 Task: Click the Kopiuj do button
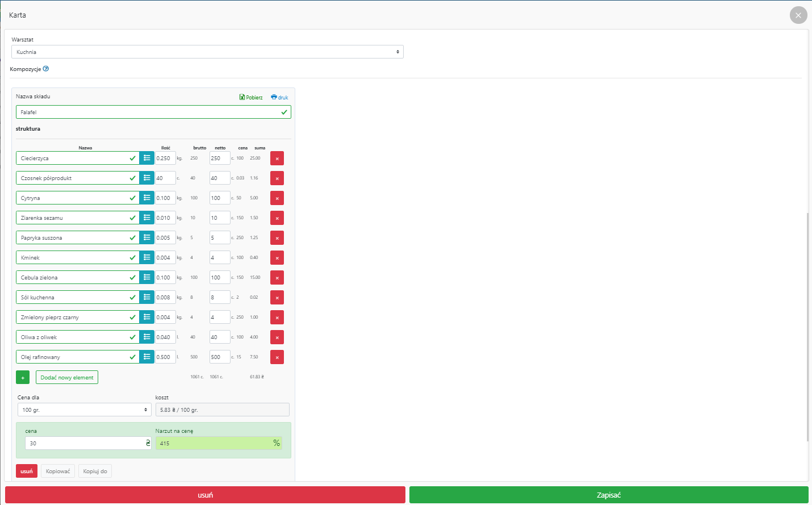coord(95,471)
